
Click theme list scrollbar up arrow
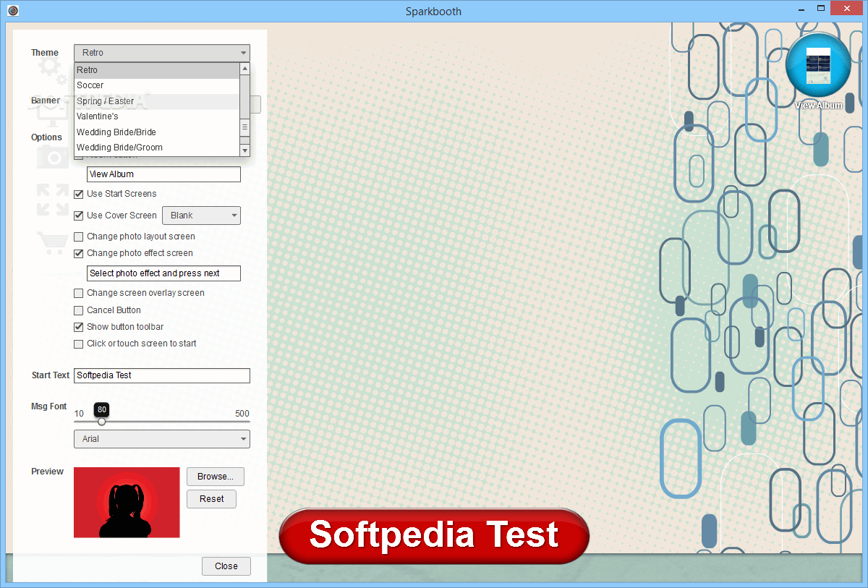coord(244,69)
